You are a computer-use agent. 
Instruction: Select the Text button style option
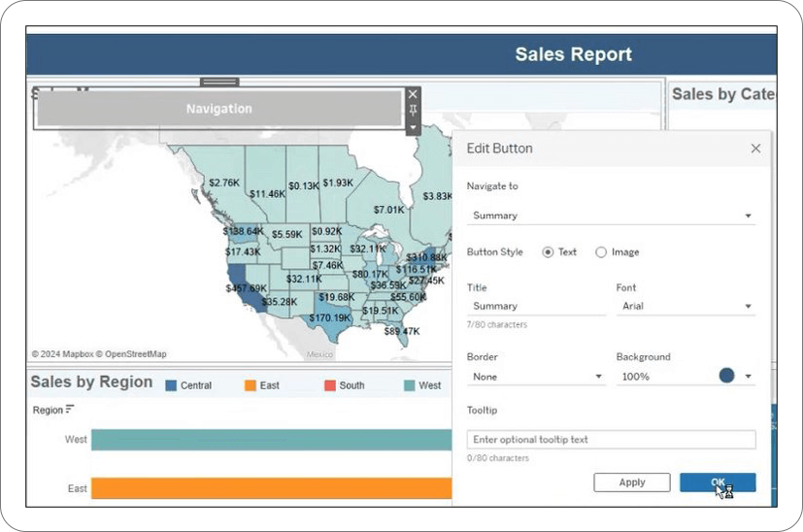[x=548, y=252]
